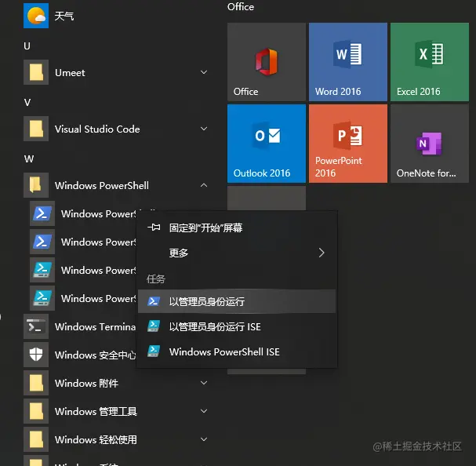Viewport: 476px width, 466px height.
Task: Click the 天气 app label
Action: tap(64, 16)
